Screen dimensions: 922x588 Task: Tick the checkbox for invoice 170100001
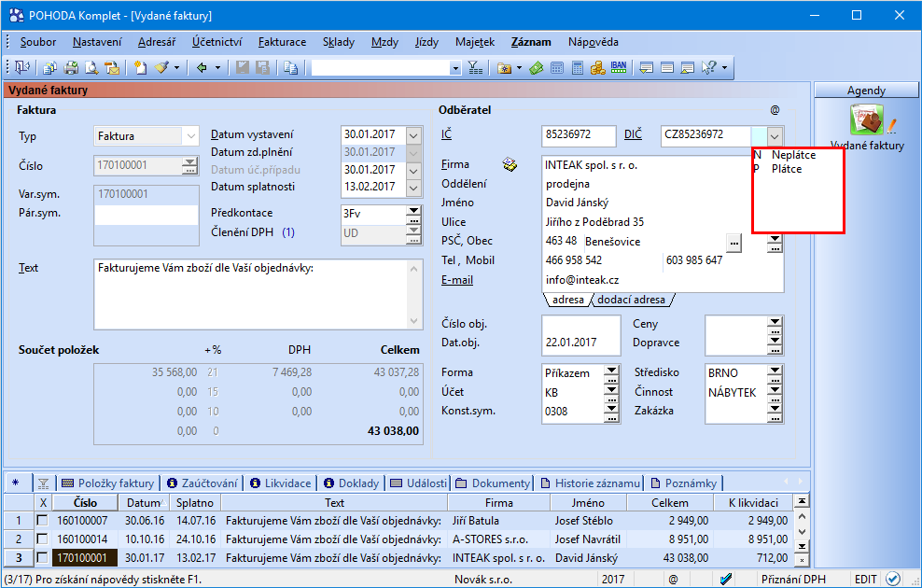(42, 557)
